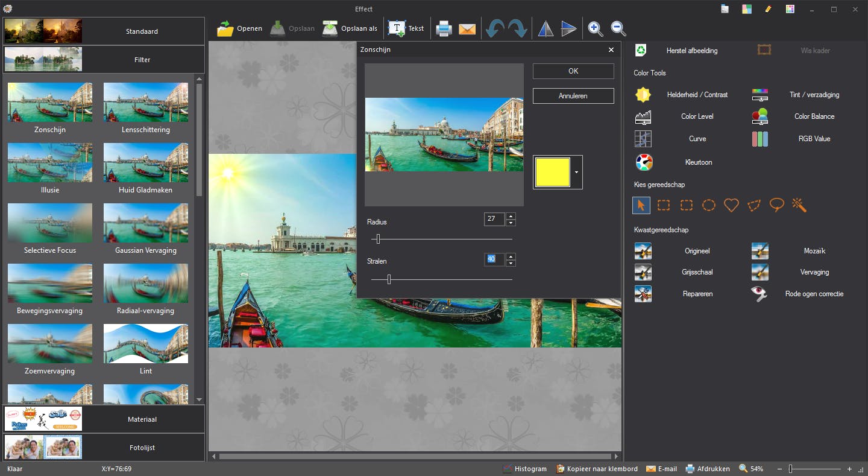Increase Radius value with up arrow
868x476 pixels.
pyautogui.click(x=511, y=216)
